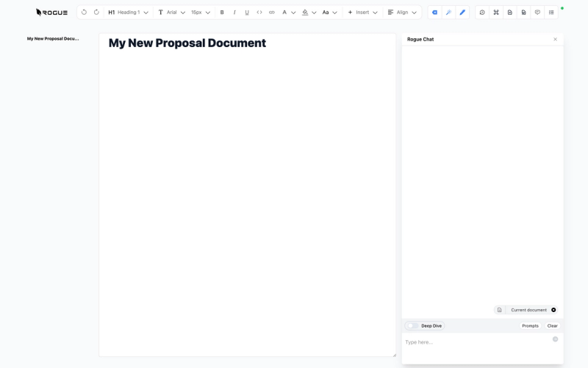Click the blue tag tool icon
This screenshot has width=588, height=368.
(434, 13)
